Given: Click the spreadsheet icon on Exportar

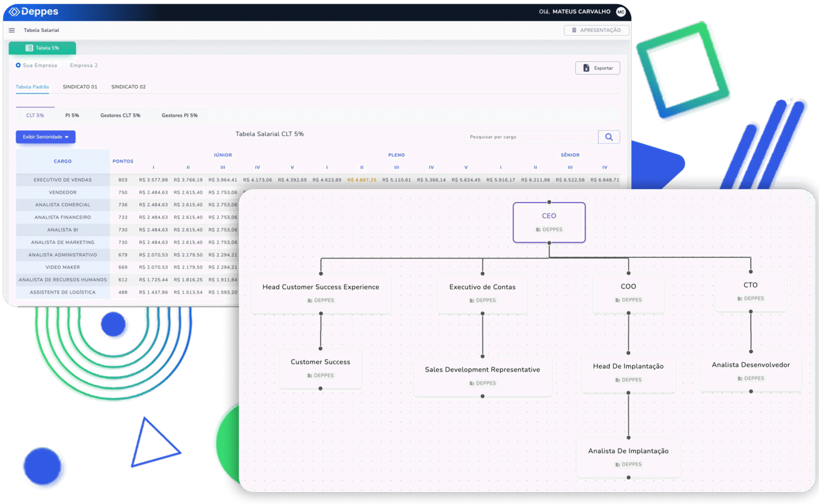Looking at the screenshot, I should pyautogui.click(x=586, y=68).
